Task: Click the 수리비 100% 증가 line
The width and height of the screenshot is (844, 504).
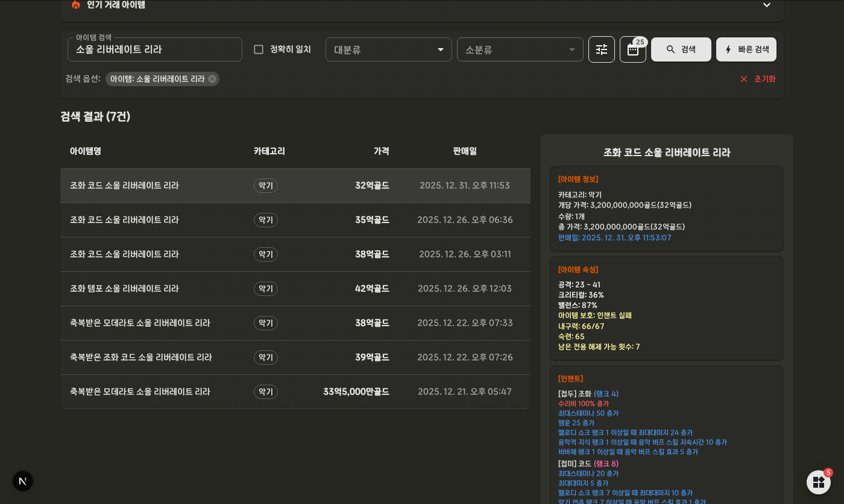Action: pyautogui.click(x=584, y=403)
